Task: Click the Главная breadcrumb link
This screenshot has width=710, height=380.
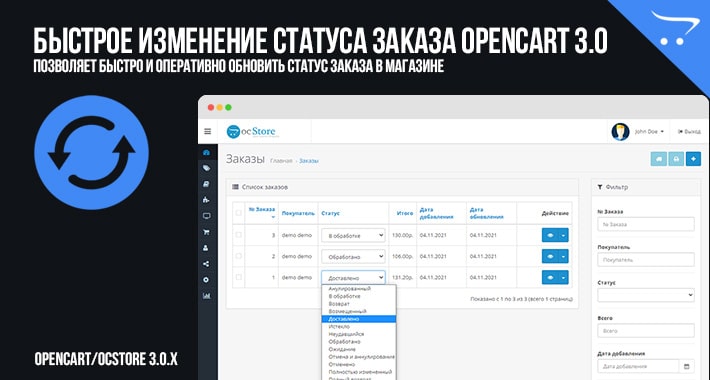Action: [281, 161]
